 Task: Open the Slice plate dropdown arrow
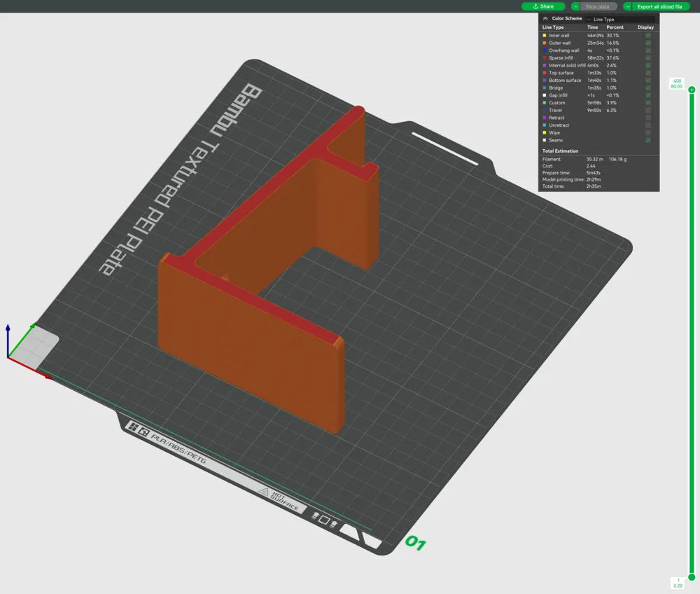[x=575, y=6]
